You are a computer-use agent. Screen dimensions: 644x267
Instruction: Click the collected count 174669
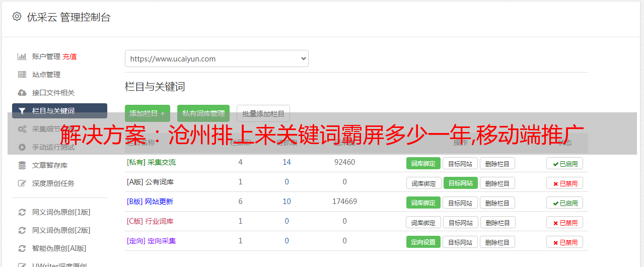(x=344, y=202)
